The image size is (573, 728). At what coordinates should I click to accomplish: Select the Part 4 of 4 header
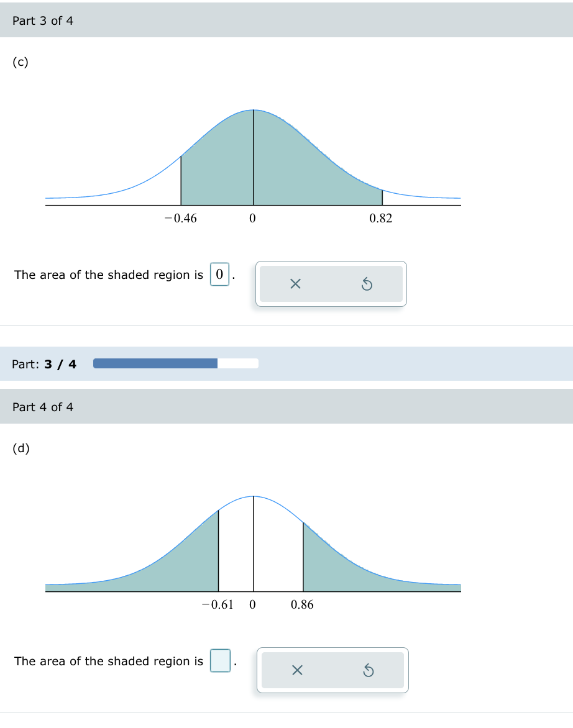[42, 407]
